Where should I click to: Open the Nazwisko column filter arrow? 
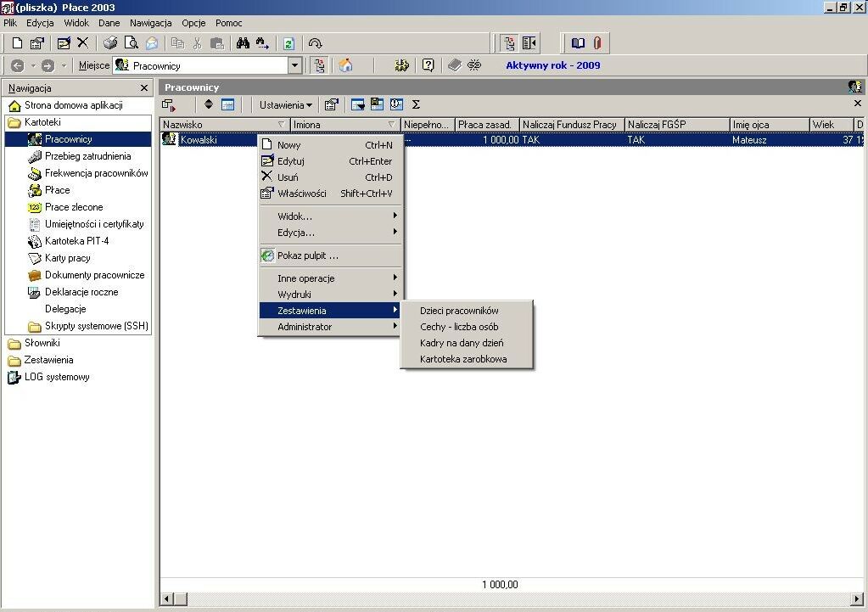[x=281, y=125]
